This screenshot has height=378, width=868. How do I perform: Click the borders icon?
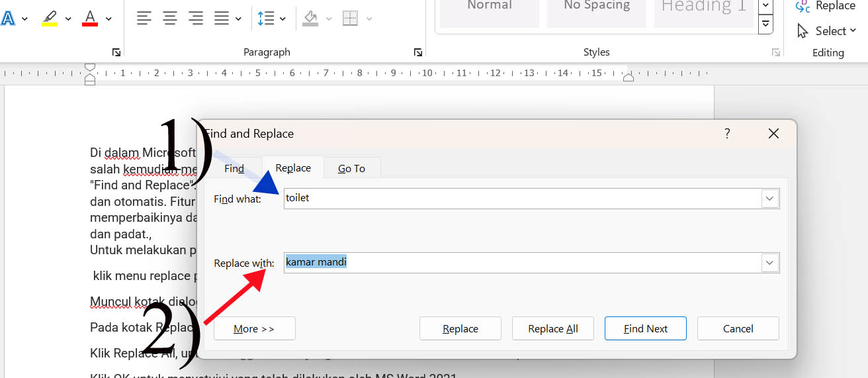(x=350, y=19)
